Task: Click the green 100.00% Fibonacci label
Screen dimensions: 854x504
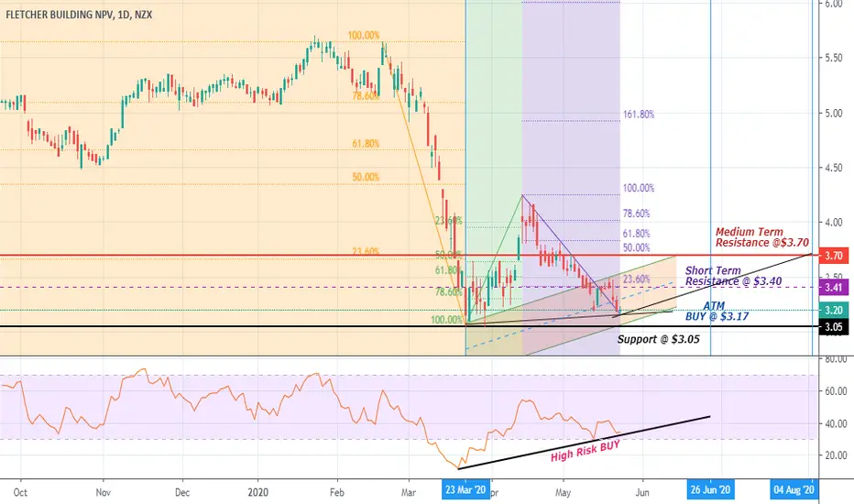Action: click(x=446, y=320)
